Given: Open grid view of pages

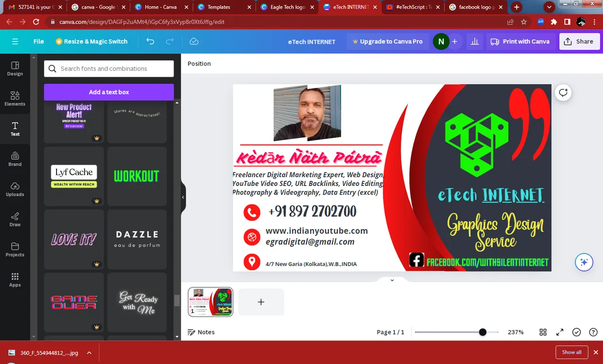Looking at the screenshot, I should point(543,332).
